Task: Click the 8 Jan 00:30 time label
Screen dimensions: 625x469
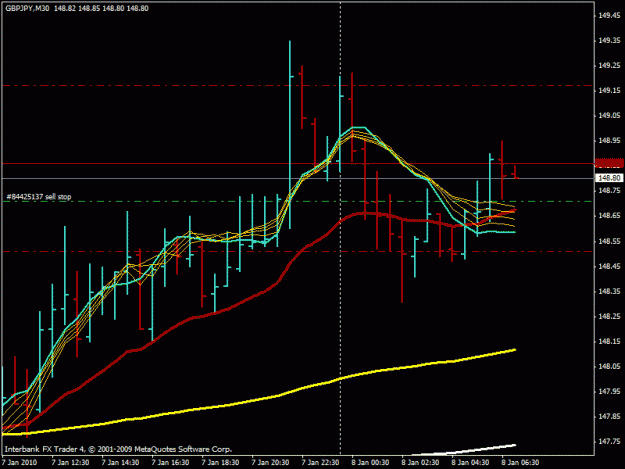Action: (370, 462)
